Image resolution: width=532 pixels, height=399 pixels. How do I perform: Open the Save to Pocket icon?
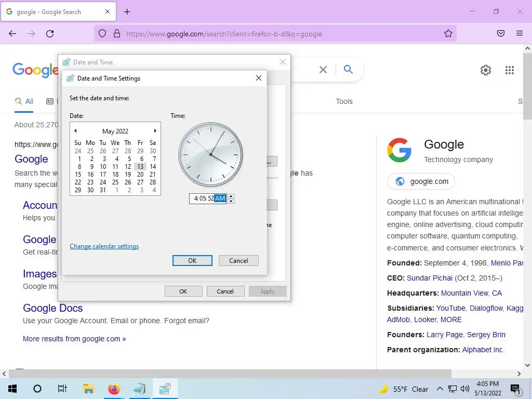(x=501, y=33)
